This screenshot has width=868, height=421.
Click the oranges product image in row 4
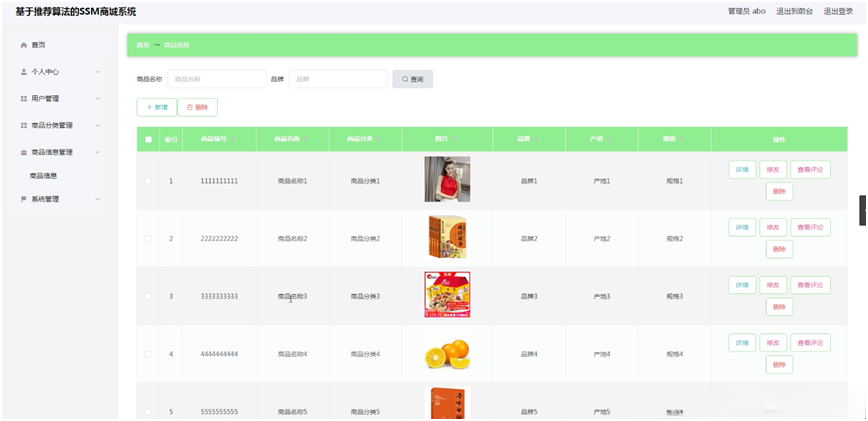coord(447,353)
